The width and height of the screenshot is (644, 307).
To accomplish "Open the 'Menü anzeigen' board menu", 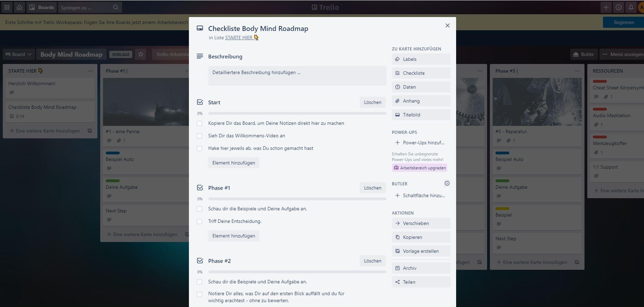I will pos(623,54).
